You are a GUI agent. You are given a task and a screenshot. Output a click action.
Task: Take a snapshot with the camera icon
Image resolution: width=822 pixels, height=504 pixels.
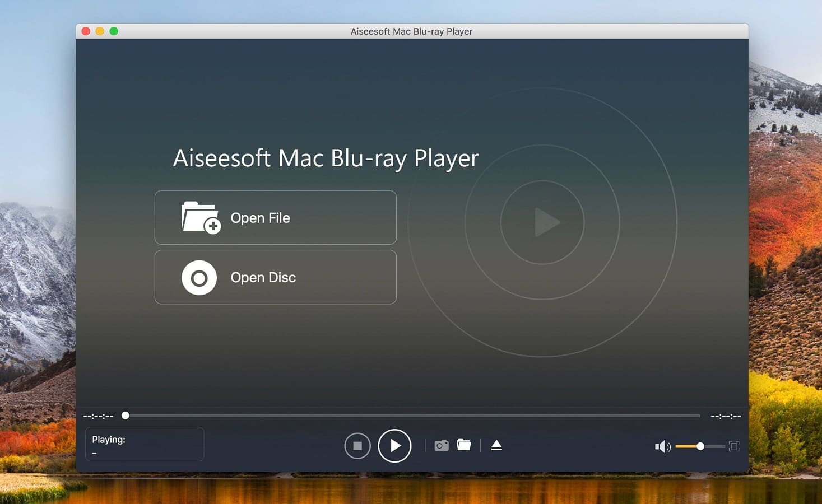click(442, 445)
